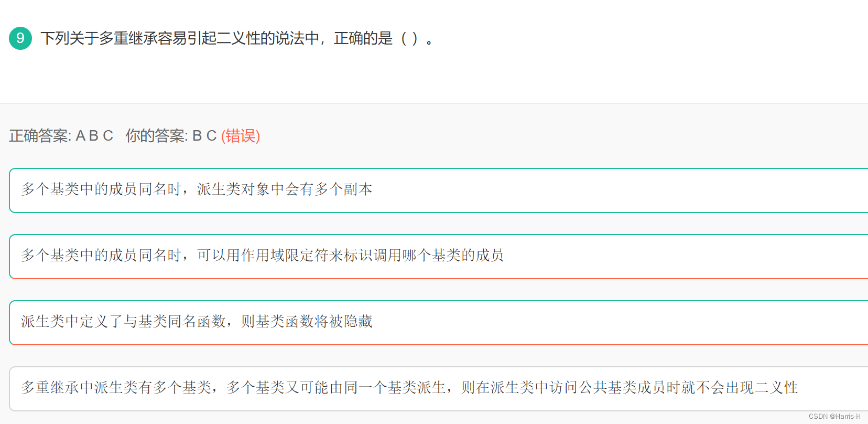Click the empty parentheses in the question
Image resolution: width=868 pixels, height=424 pixels.
[409, 38]
